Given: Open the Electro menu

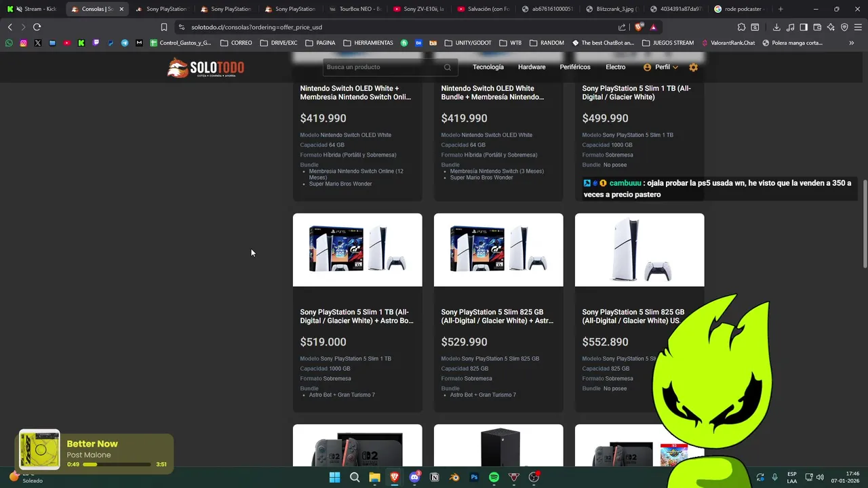Looking at the screenshot, I should (616, 67).
